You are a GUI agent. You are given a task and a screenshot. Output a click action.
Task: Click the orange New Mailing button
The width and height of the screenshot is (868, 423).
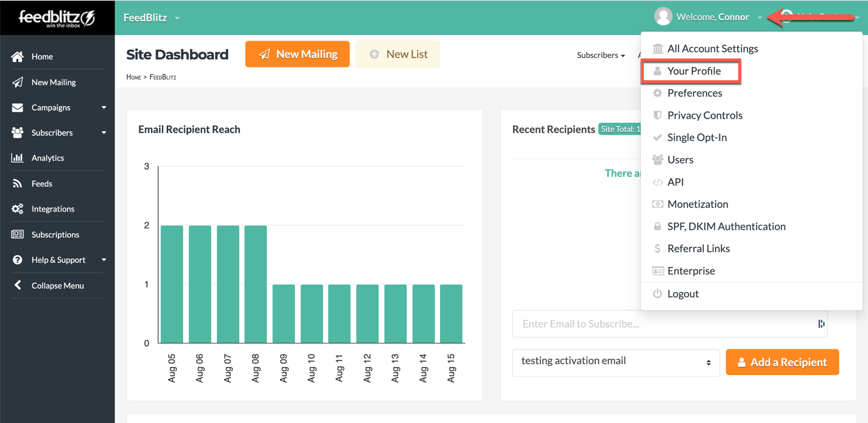pyautogui.click(x=297, y=54)
